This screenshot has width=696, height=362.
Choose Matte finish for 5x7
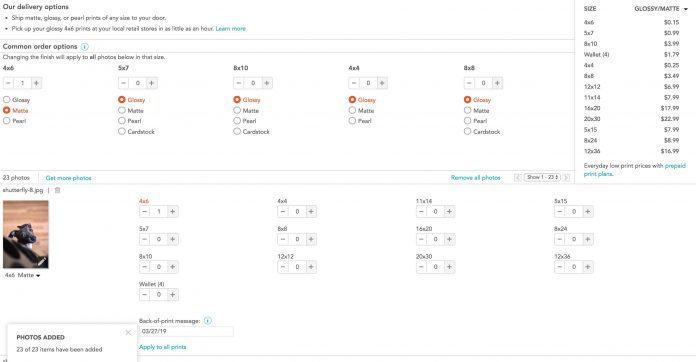[122, 110]
